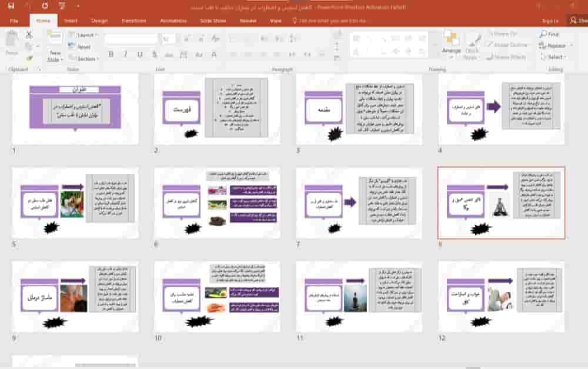
Task: Click the Shape Effects icon
Action: tap(506, 57)
